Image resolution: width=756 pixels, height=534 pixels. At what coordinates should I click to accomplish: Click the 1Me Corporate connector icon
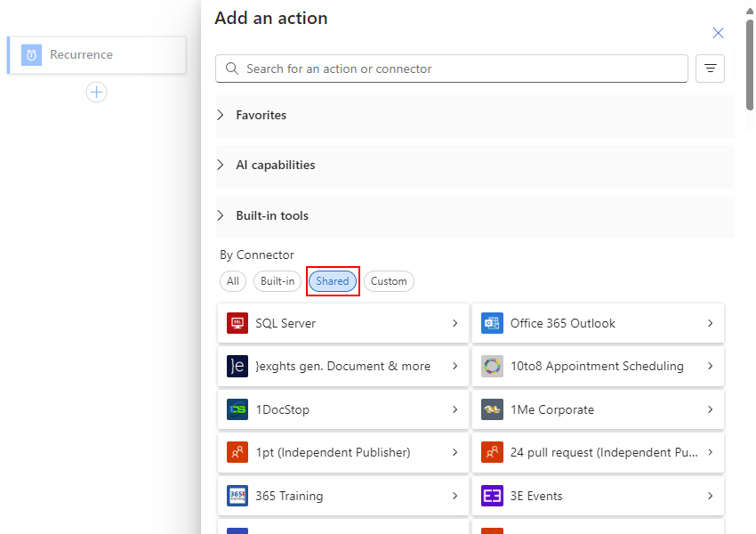pyautogui.click(x=492, y=409)
